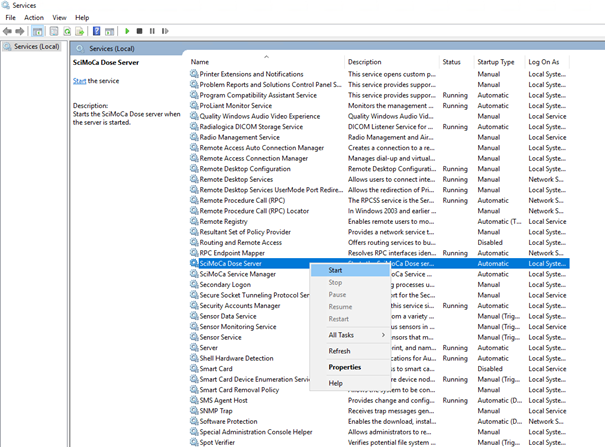
Task: Select Smart Card Removal Policy service
Action: [239, 390]
